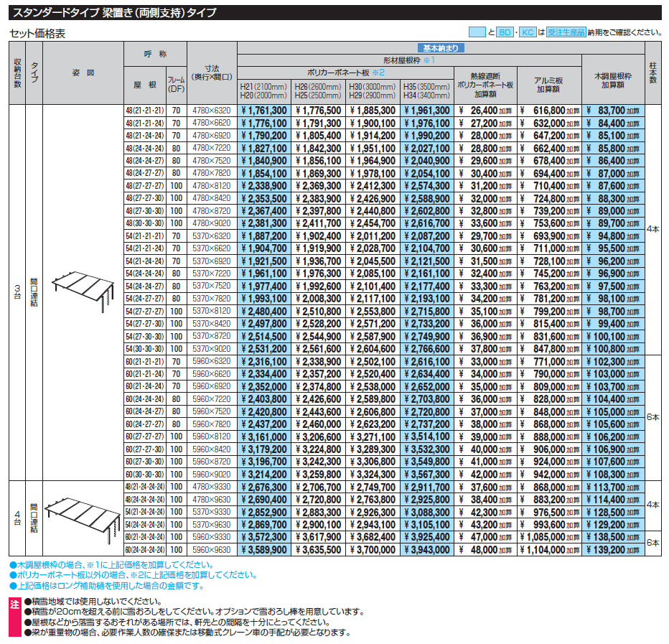The width and height of the screenshot is (669, 644).
Task: Click the セット価格表 heading
Action: coord(37,33)
